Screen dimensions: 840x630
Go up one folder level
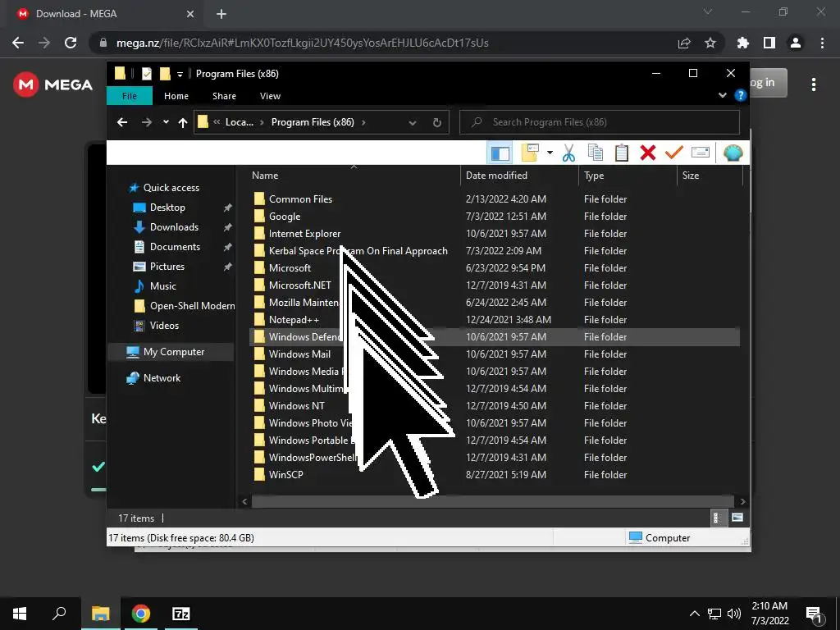[x=183, y=123]
